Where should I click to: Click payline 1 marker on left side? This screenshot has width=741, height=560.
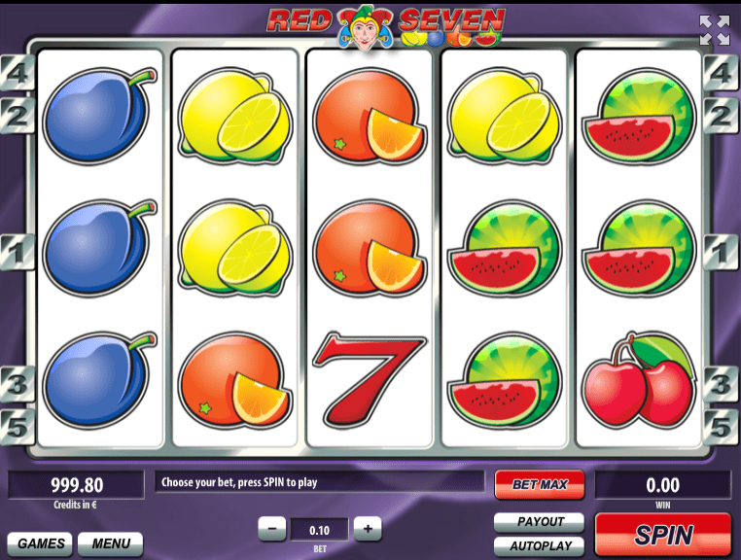coord(17,252)
